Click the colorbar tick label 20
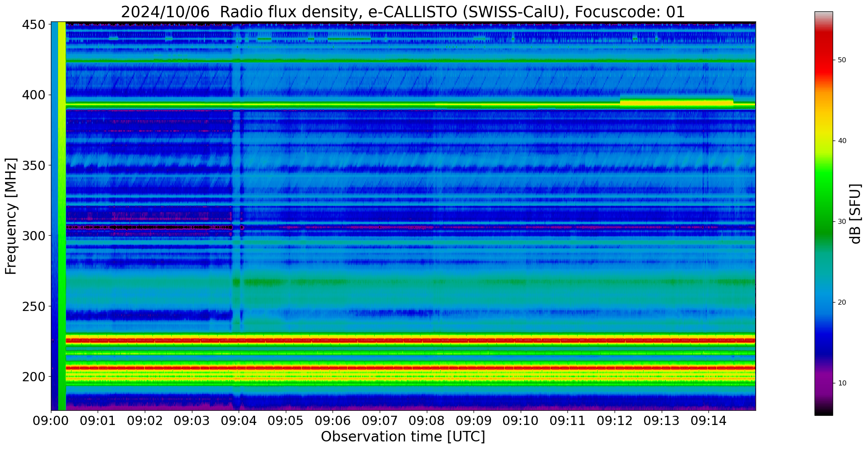 coord(842,303)
